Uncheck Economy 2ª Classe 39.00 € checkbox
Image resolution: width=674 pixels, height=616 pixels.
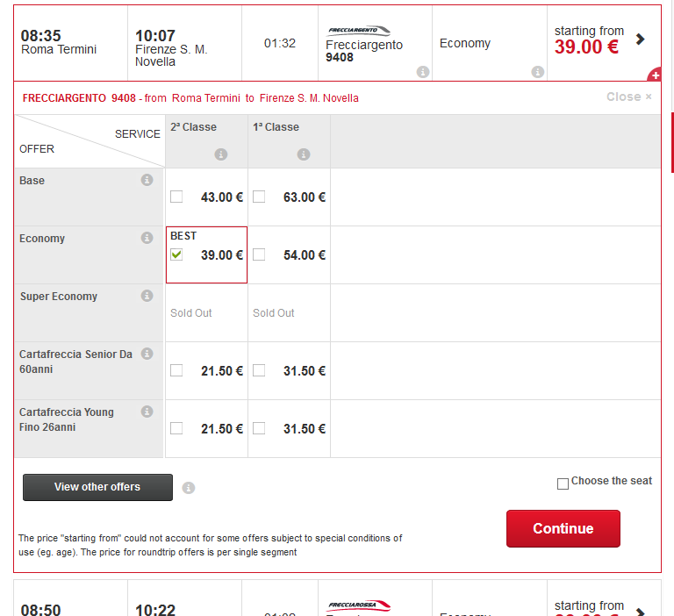[176, 254]
